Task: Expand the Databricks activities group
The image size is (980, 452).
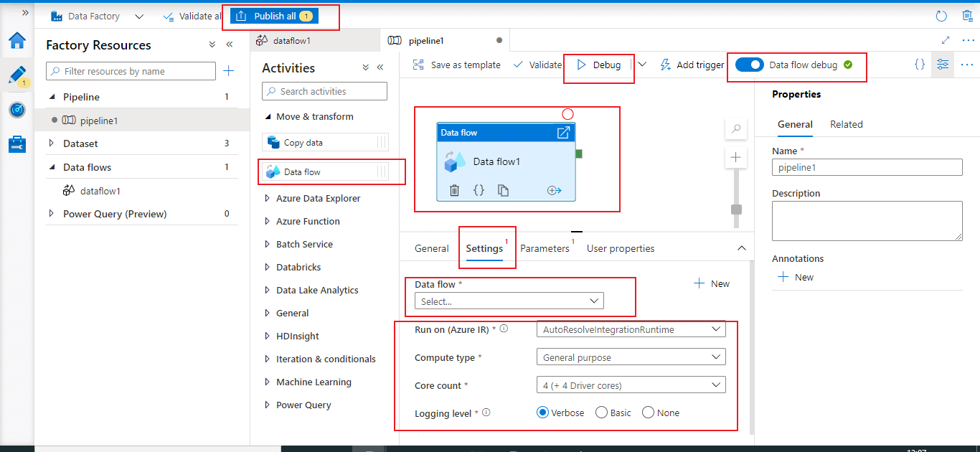Action: click(x=268, y=267)
